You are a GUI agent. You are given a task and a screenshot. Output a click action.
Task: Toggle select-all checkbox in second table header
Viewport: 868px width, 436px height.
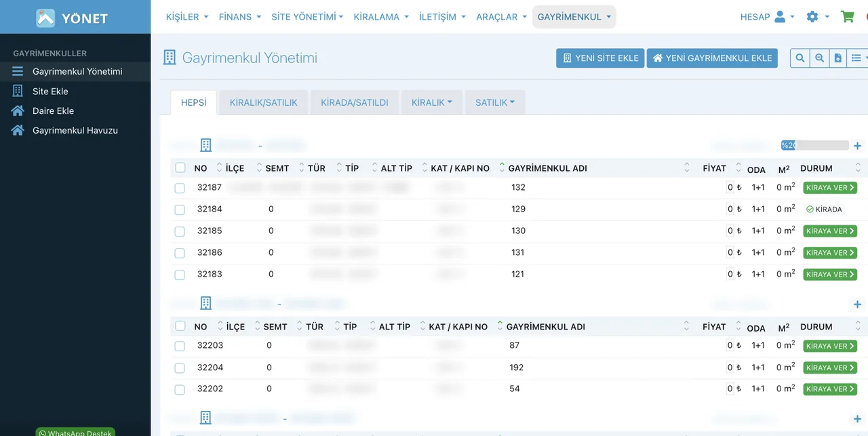coord(180,326)
